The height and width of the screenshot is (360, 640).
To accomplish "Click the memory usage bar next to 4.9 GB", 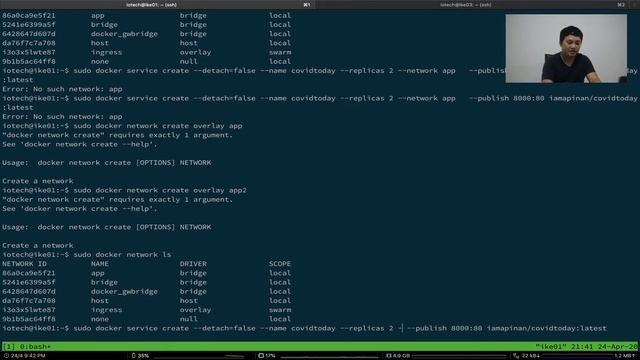I will pyautogui.click(x=458, y=356).
